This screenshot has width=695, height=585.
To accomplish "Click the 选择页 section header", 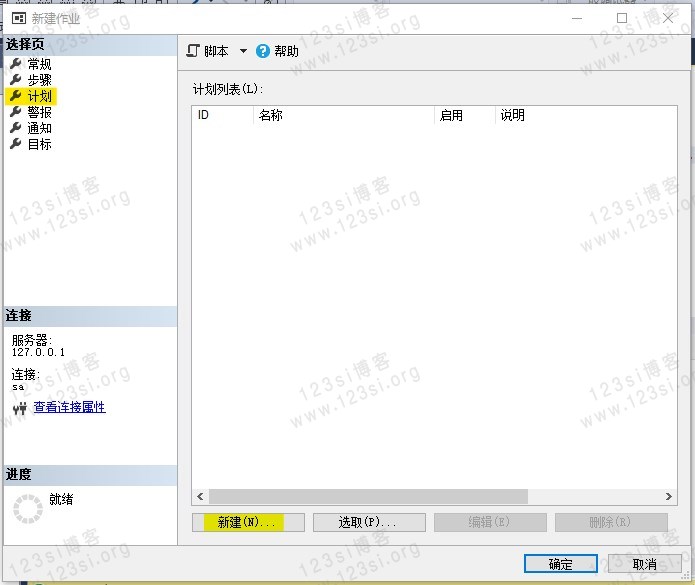I will click(90, 45).
